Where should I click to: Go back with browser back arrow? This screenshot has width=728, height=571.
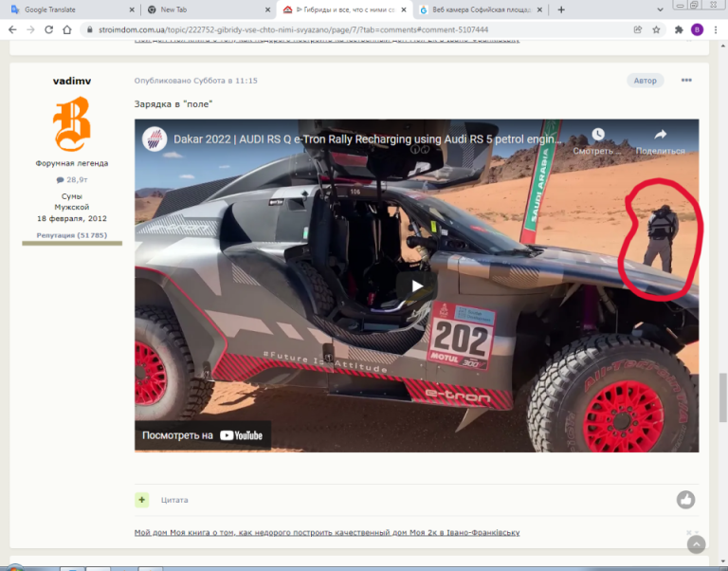click(12, 29)
